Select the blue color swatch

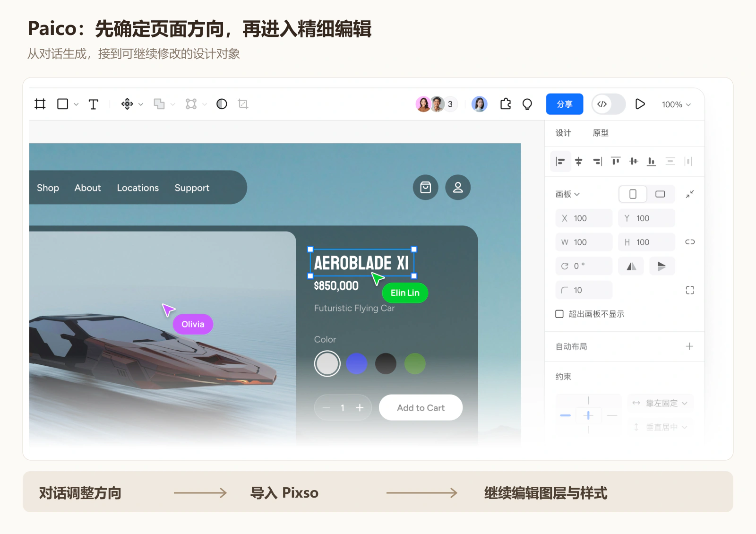click(x=357, y=364)
